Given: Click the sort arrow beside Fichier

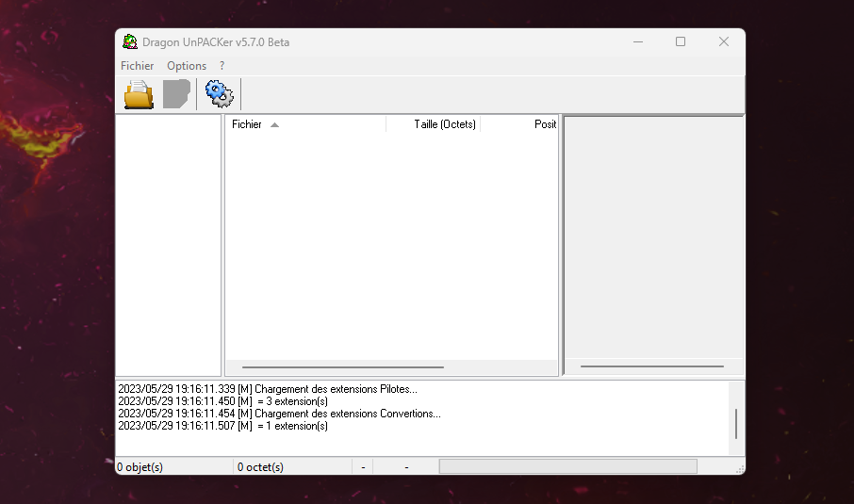Looking at the screenshot, I should (x=274, y=124).
